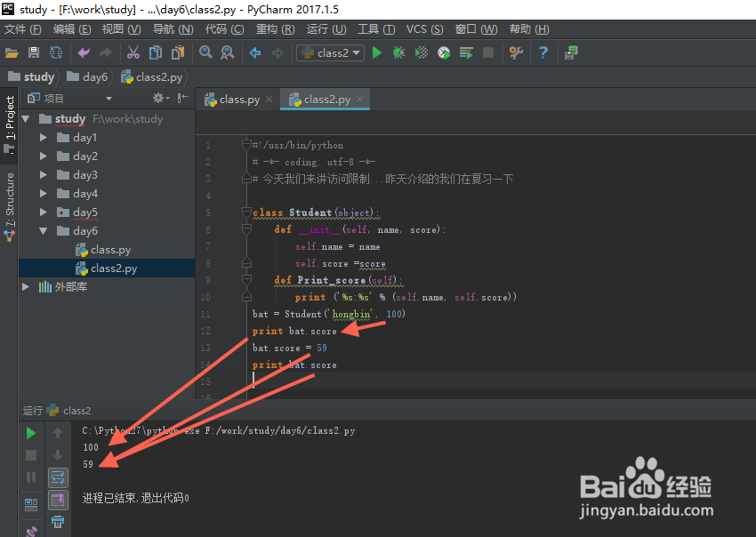
Task: Open the 视图 (V) menu
Action: coord(122,29)
